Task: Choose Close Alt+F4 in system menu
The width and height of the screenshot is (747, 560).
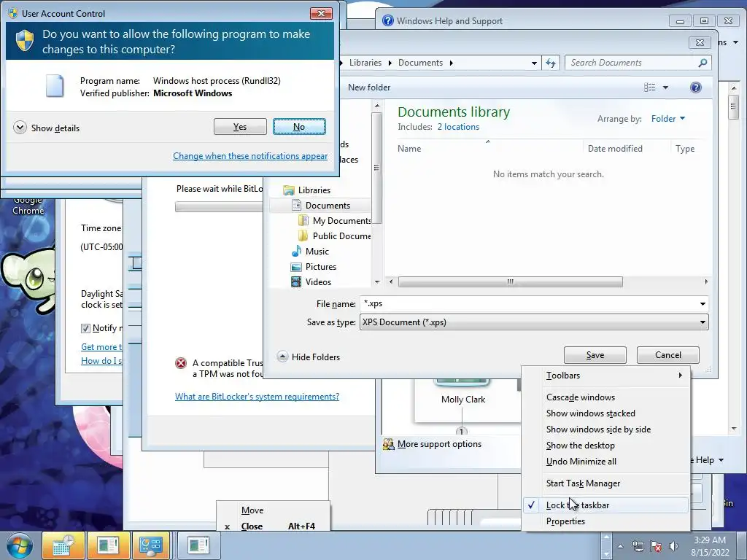Action: point(273,526)
